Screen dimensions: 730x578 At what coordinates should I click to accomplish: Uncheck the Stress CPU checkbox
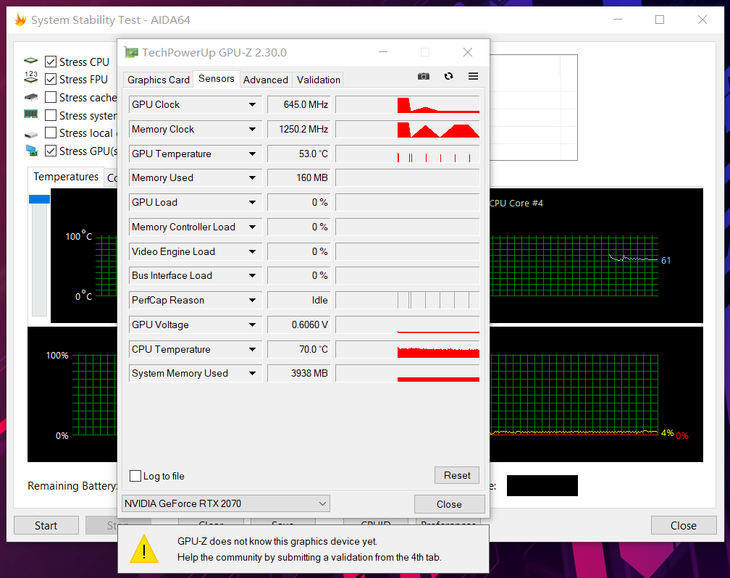pos(50,62)
